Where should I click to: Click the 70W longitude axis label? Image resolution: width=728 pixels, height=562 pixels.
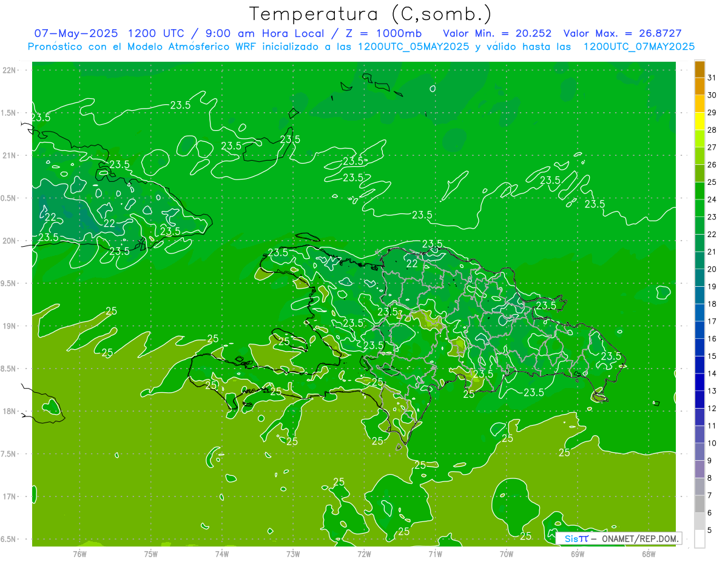click(507, 554)
